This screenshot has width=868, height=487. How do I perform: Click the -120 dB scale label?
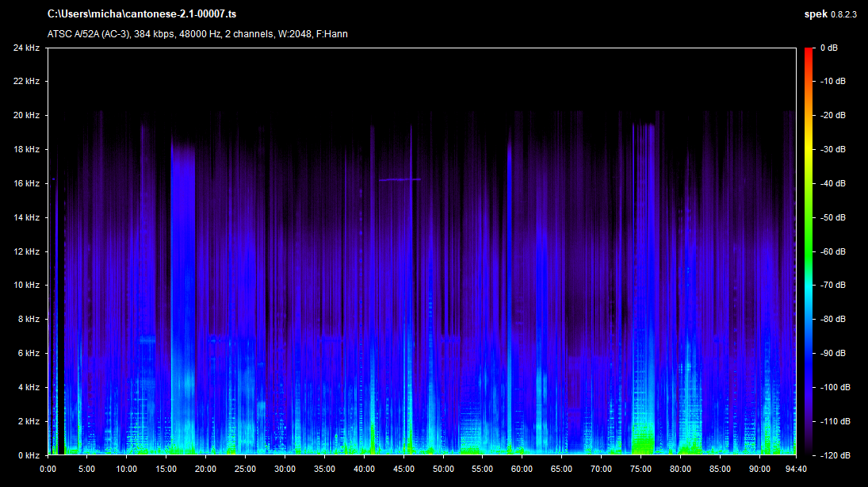[x=832, y=455]
